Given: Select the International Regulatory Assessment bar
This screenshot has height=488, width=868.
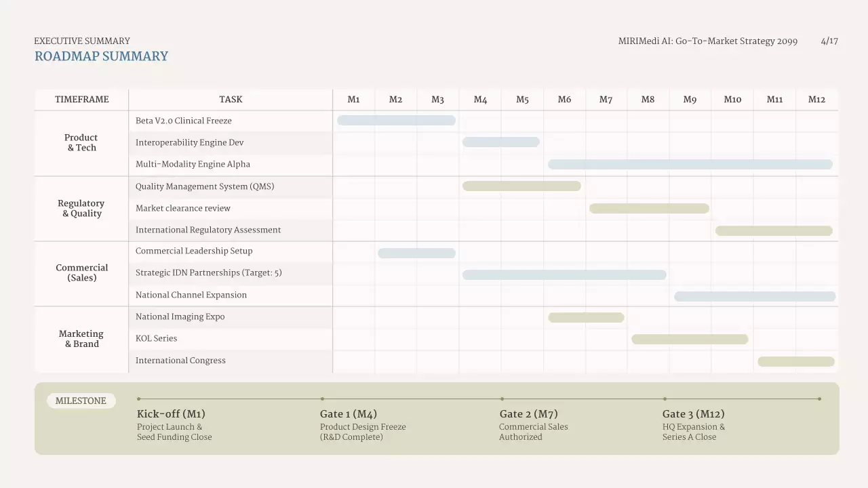Looking at the screenshot, I should point(774,231).
